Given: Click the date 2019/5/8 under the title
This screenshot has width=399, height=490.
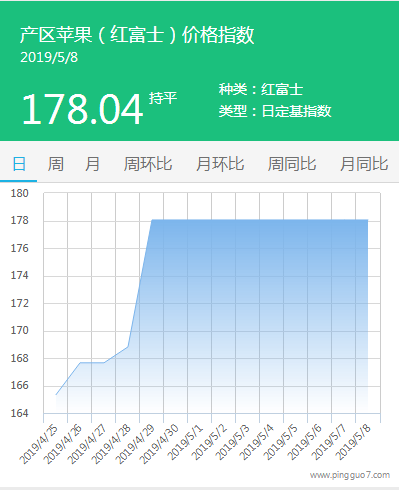Looking at the screenshot, I should tap(49, 57).
